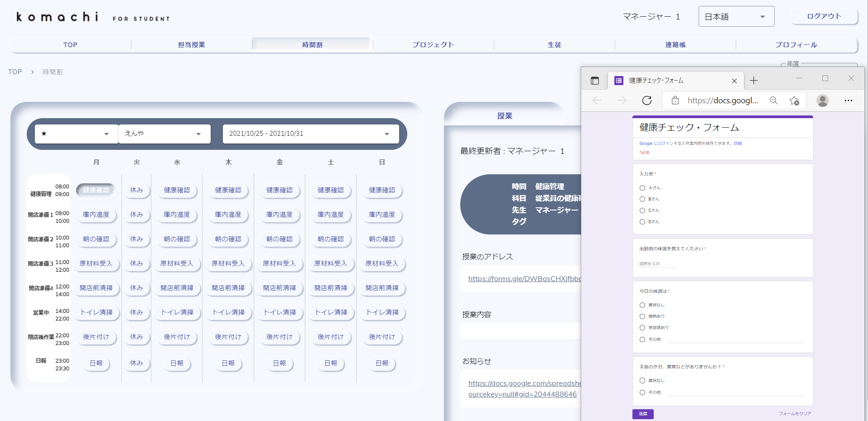Select the 授業 panel tab
Screen dimensions: 868x421
tap(505, 116)
